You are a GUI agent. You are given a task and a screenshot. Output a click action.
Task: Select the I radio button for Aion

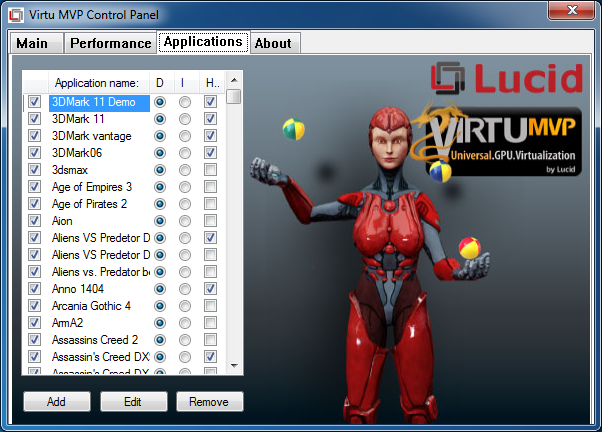185,221
